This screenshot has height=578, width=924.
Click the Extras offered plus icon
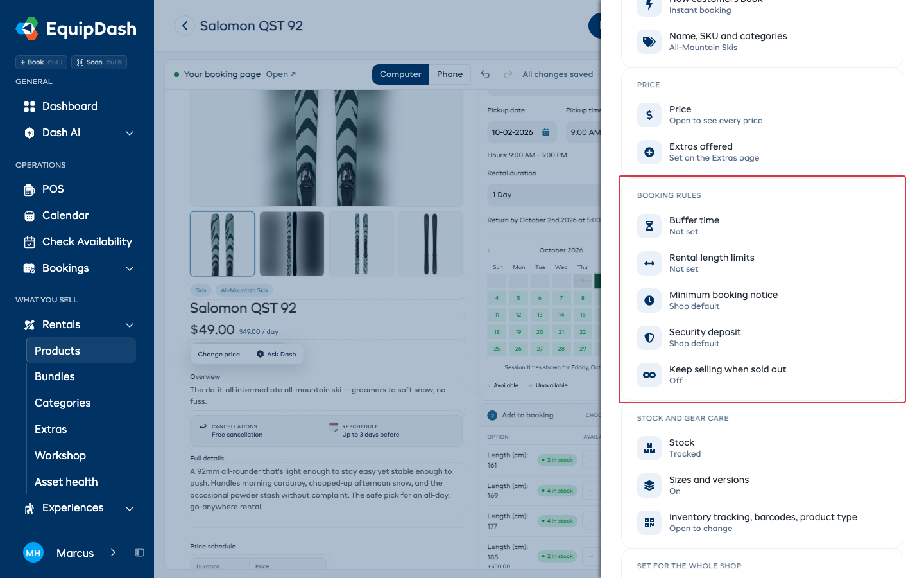point(649,152)
